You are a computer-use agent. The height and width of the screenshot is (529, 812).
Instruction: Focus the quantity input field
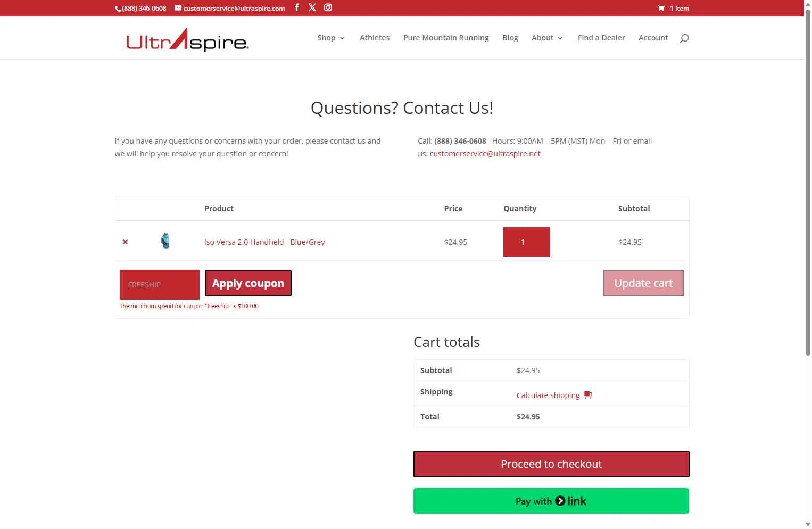527,242
